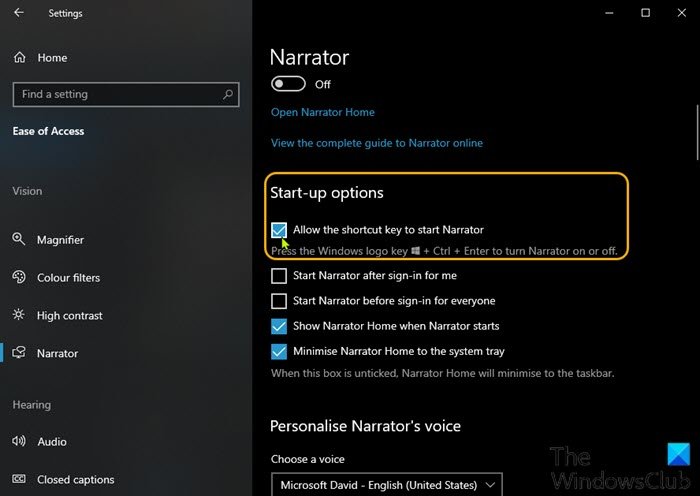Uncheck Minimise Narrator Home to the system tray
Viewport: 700px width, 496px height.
point(279,351)
